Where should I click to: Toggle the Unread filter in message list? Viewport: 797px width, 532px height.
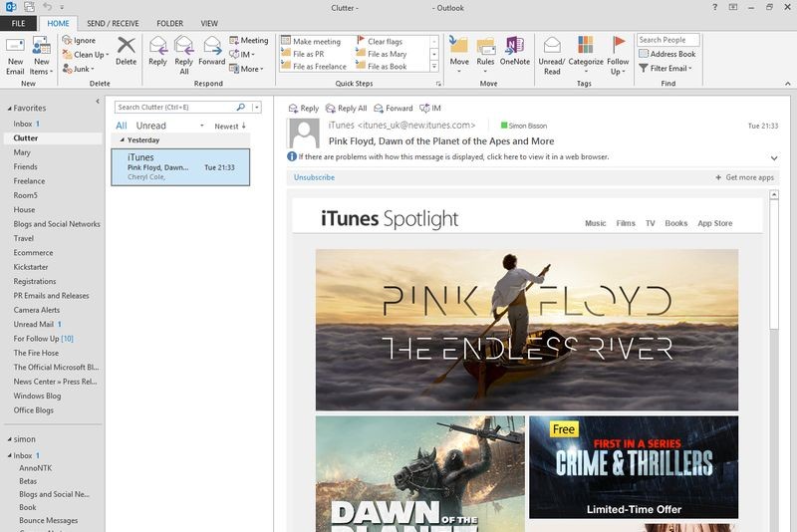[151, 127]
